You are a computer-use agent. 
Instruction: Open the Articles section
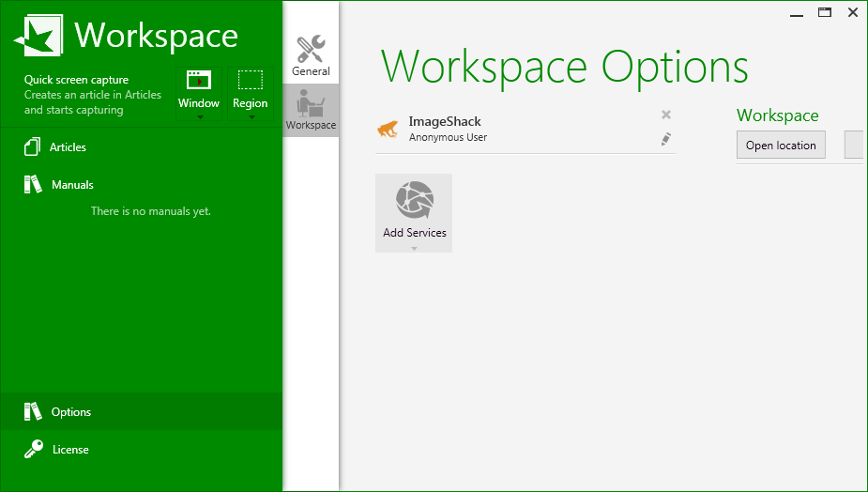point(69,147)
